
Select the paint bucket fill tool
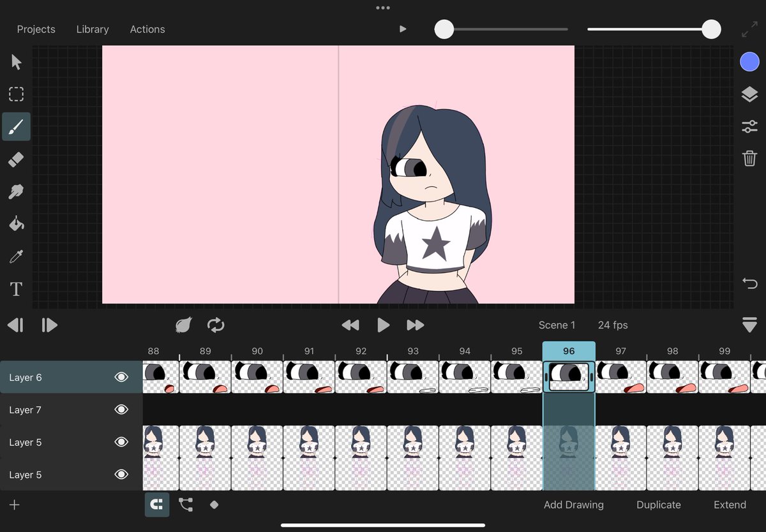pyautogui.click(x=16, y=224)
